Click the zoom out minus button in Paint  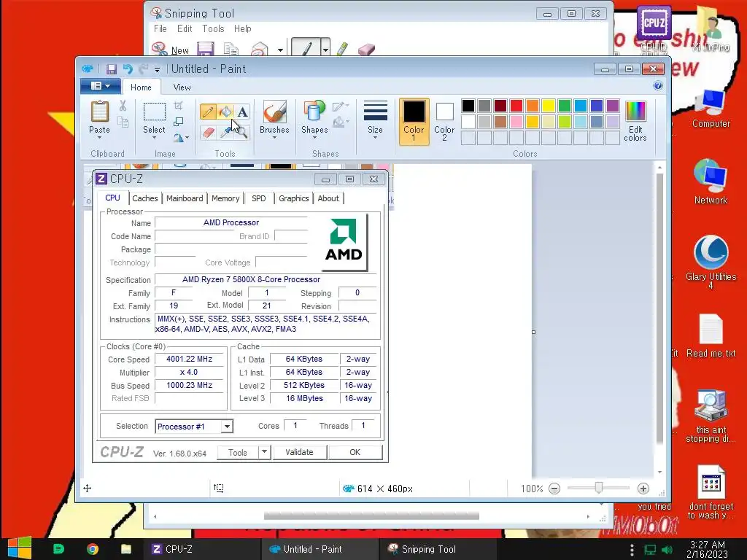(x=554, y=488)
